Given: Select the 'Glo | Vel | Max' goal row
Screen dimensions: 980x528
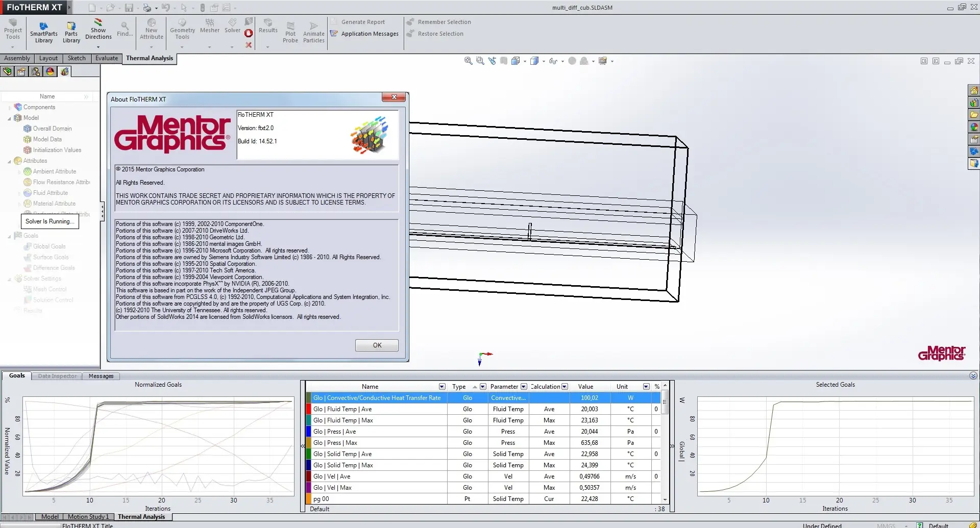Looking at the screenshot, I should [483, 488].
